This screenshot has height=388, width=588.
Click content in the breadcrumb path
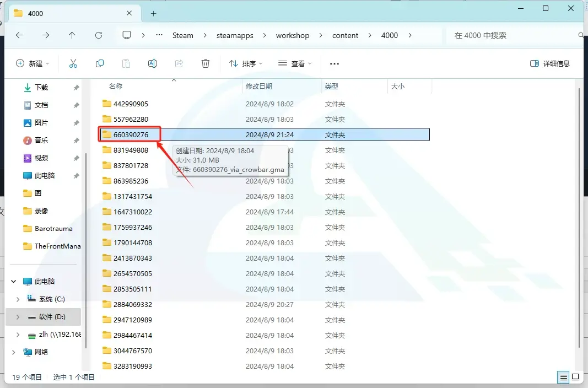click(345, 35)
